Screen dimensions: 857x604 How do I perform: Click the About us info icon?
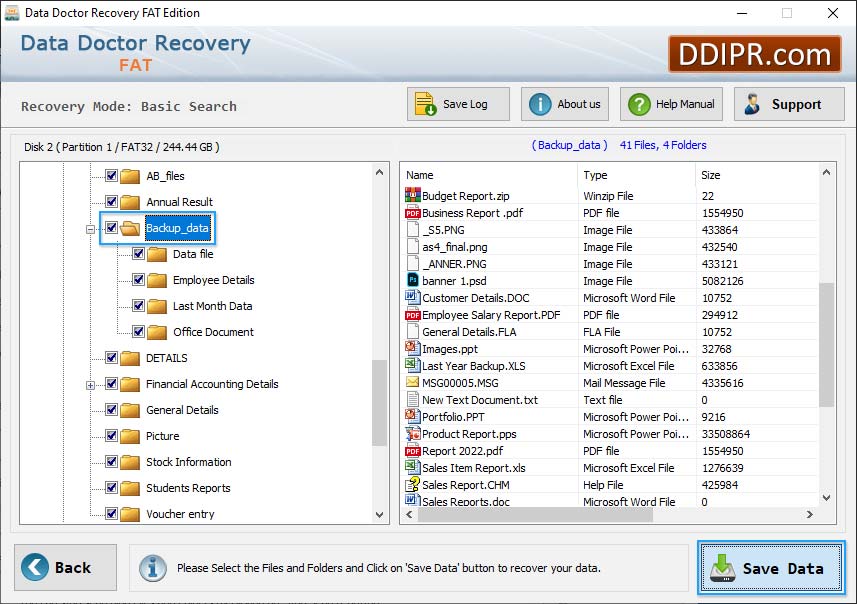click(x=540, y=104)
